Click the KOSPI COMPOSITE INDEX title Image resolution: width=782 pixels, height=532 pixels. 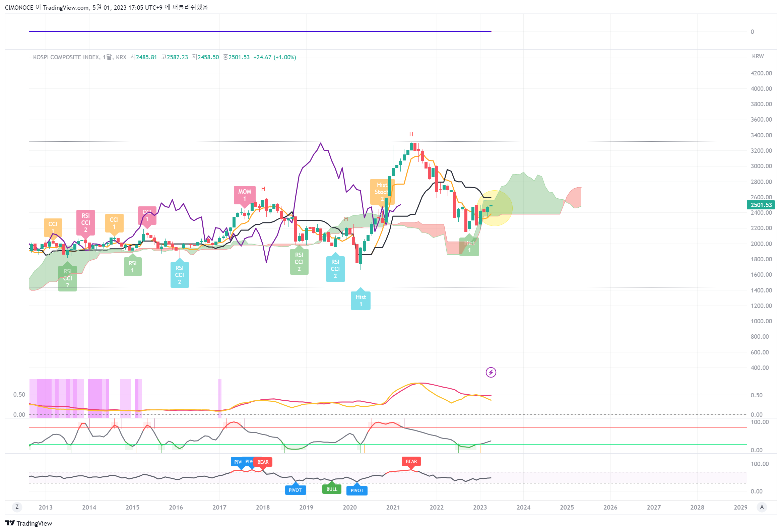tap(66, 57)
